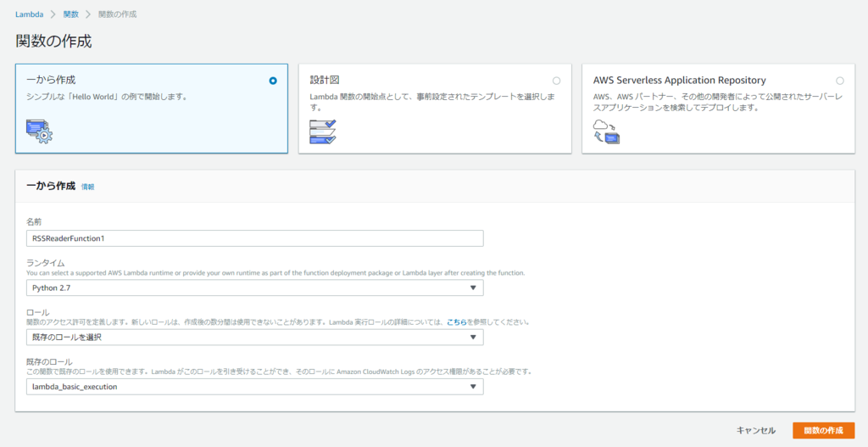
Task: Click the 関数の作成 breadcrumb text
Action: coord(117,14)
